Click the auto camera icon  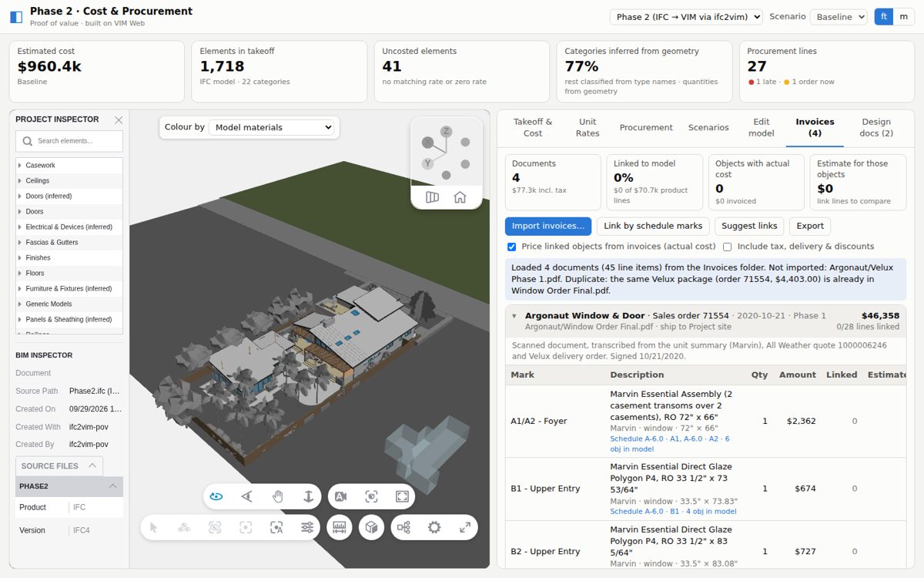point(340,496)
